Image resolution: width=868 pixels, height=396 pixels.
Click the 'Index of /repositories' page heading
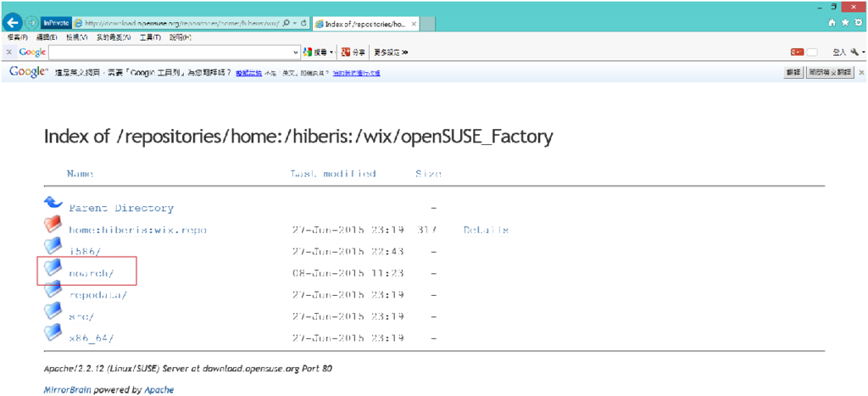[298, 137]
